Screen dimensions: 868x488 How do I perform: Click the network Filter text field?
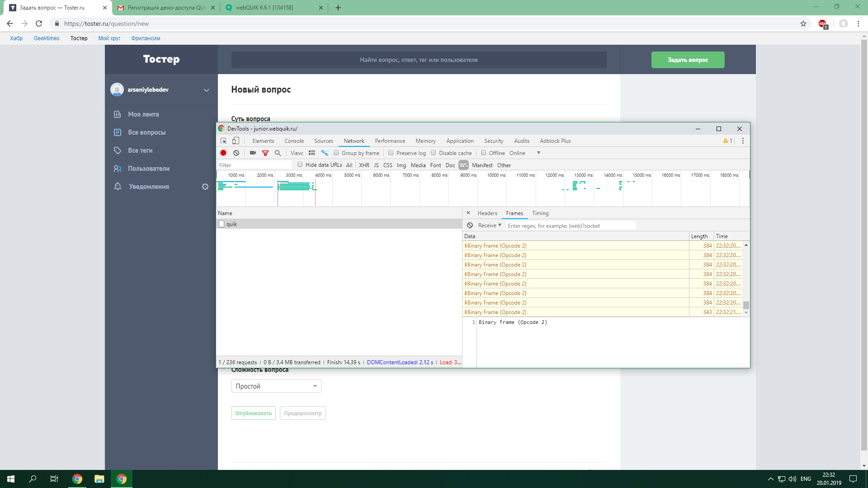(x=254, y=165)
